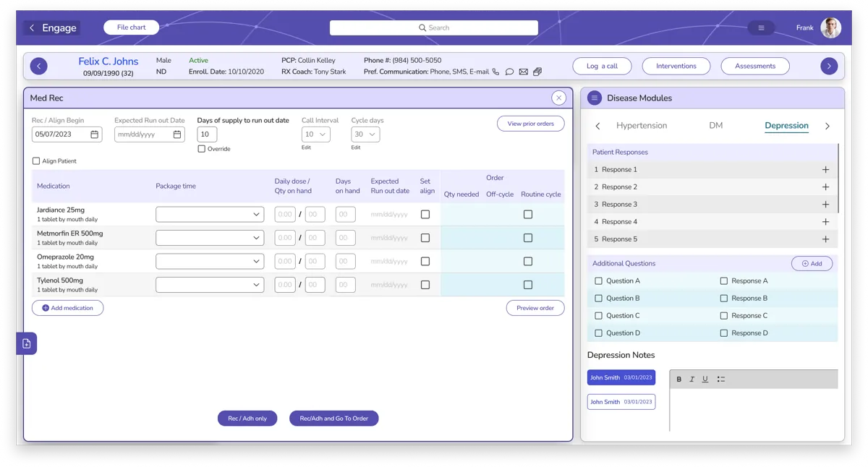The width and height of the screenshot is (868, 467).
Task: Open the document side tab icon
Action: coord(27,343)
